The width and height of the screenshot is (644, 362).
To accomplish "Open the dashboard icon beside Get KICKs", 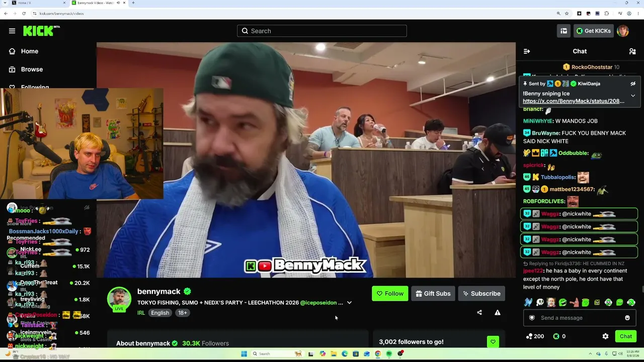I will 563,31.
